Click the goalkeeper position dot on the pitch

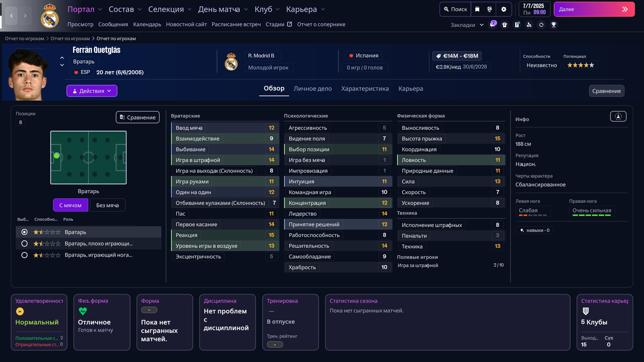57,156
